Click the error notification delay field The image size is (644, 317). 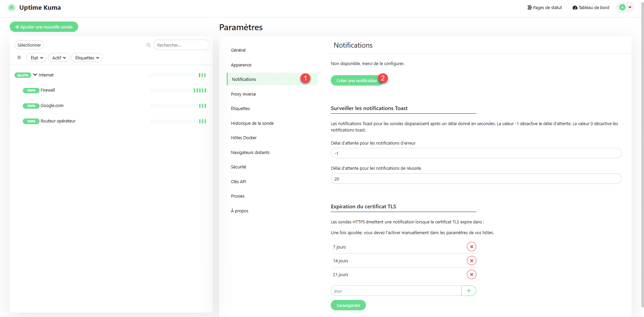click(x=476, y=153)
